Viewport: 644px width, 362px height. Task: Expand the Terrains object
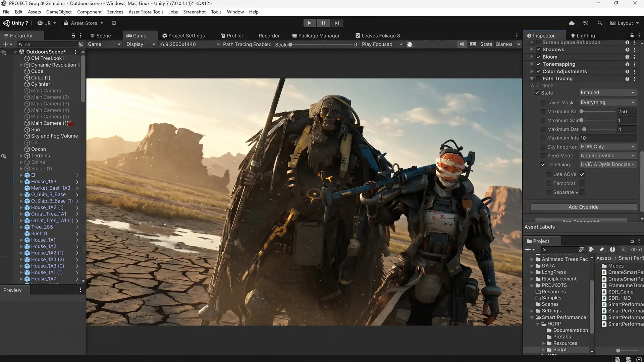(x=21, y=156)
